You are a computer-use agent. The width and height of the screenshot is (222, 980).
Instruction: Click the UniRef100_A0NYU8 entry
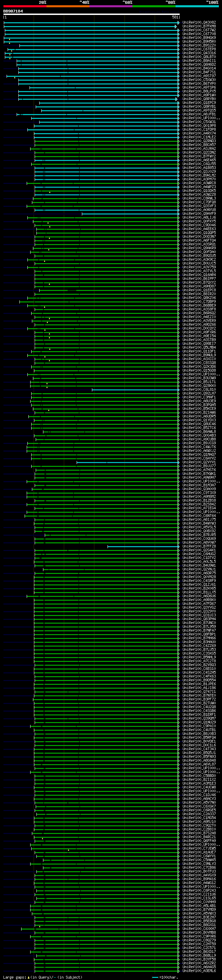tap(199, 210)
